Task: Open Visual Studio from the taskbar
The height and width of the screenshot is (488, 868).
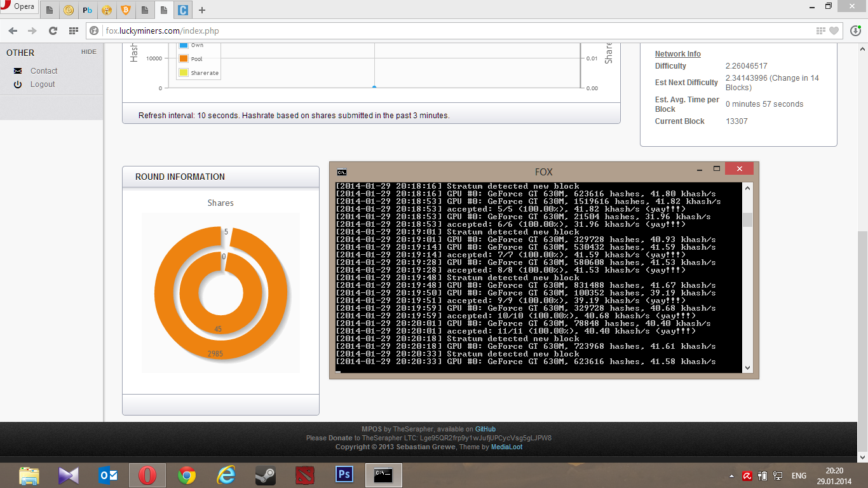Action: [x=69, y=475]
